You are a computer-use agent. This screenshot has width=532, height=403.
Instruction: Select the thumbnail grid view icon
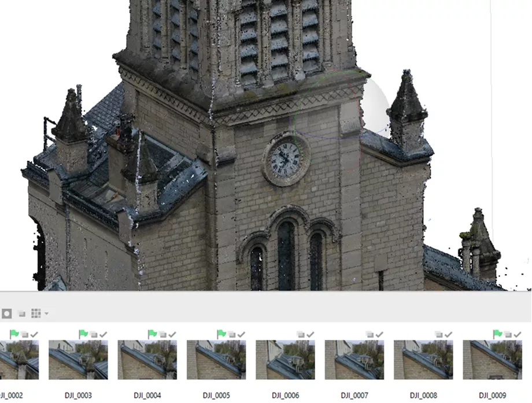(35, 312)
